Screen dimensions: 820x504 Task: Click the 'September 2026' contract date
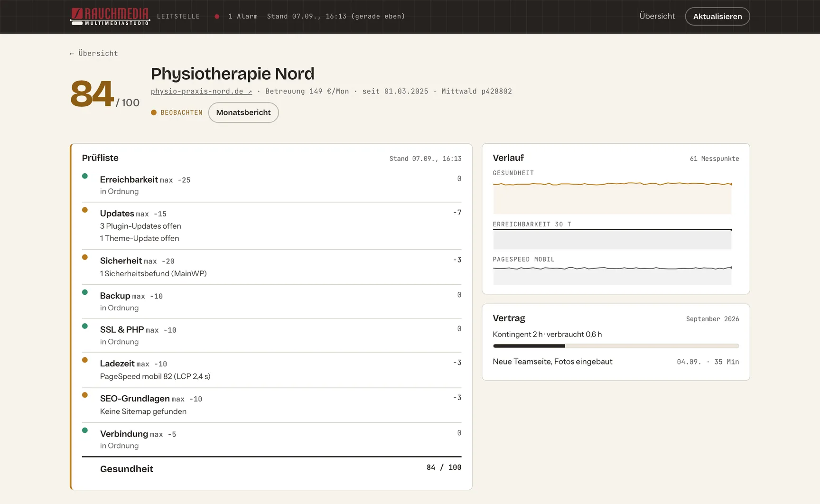tap(712, 319)
